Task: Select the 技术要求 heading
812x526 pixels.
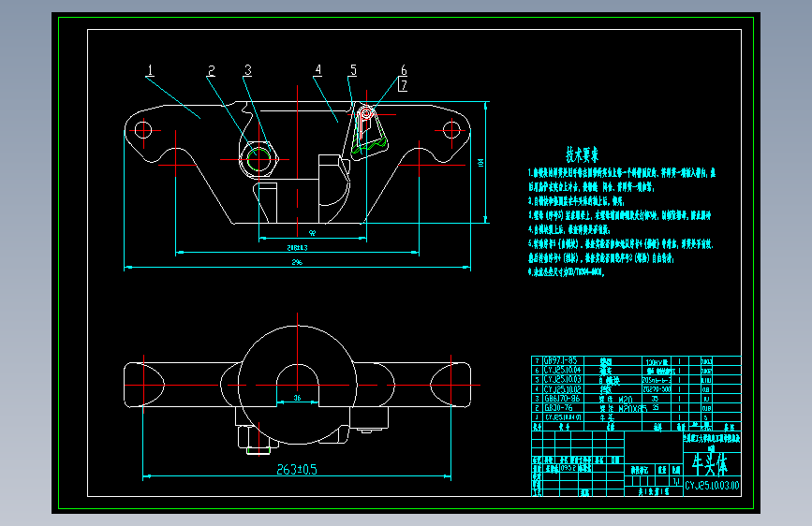Action: pos(582,154)
